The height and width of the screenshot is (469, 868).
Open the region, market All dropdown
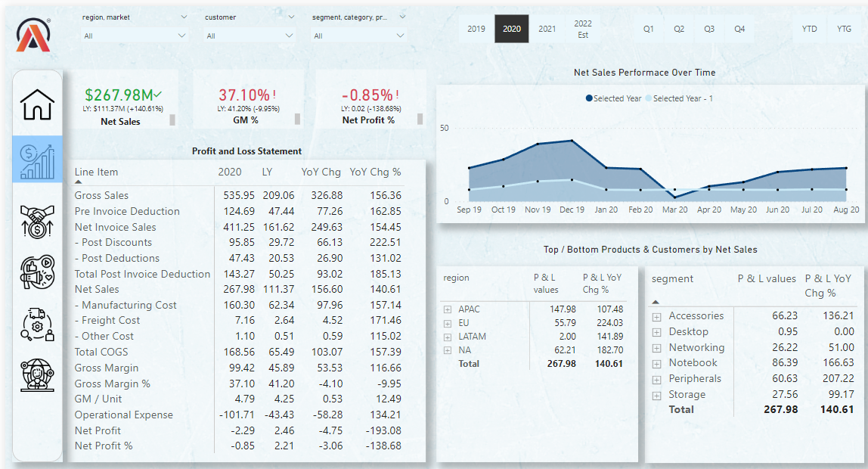pos(135,36)
